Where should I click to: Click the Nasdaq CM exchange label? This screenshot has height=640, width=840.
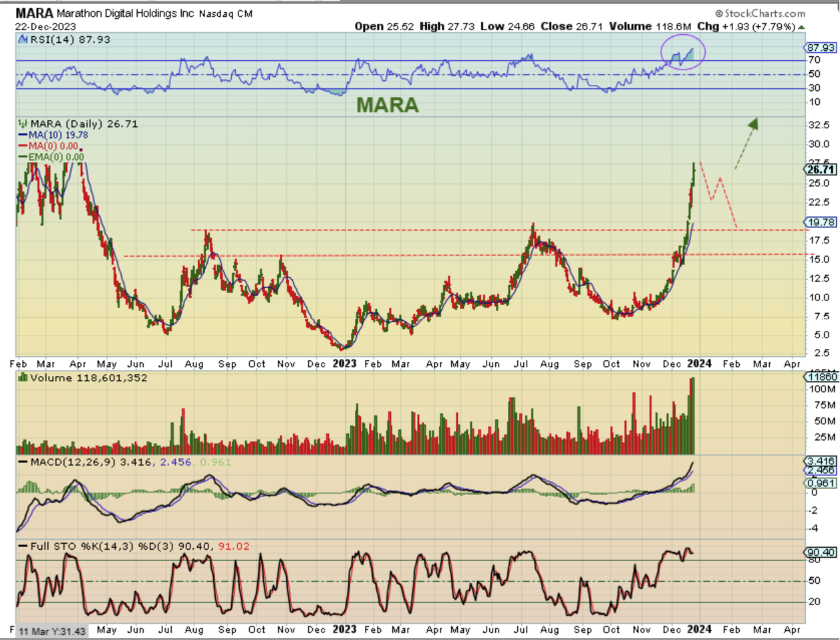[x=226, y=13]
